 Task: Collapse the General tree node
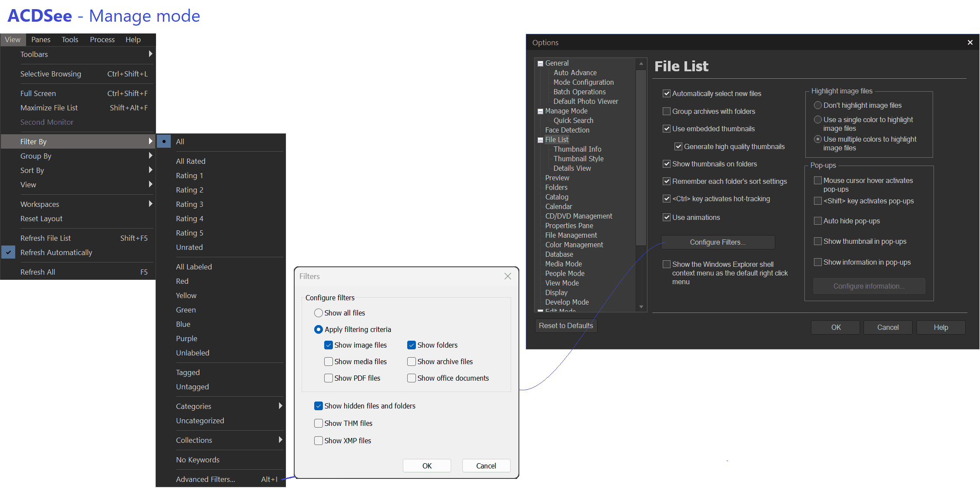[x=540, y=63]
